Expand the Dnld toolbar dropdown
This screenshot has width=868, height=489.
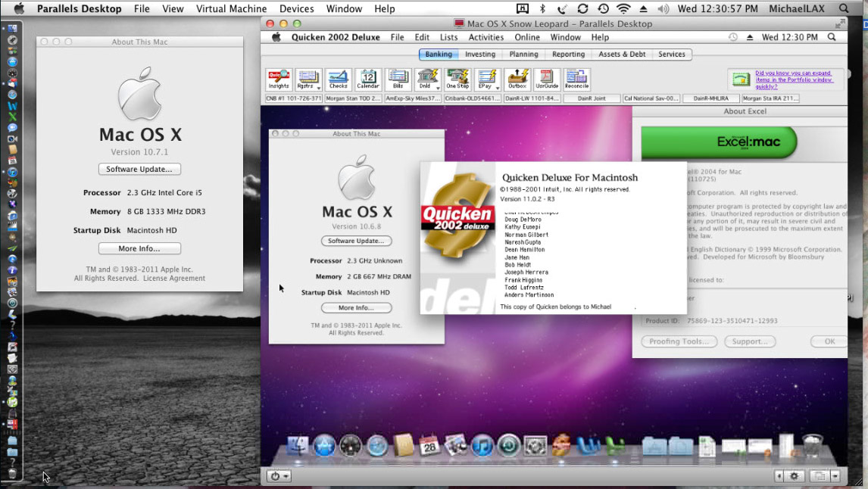click(437, 88)
